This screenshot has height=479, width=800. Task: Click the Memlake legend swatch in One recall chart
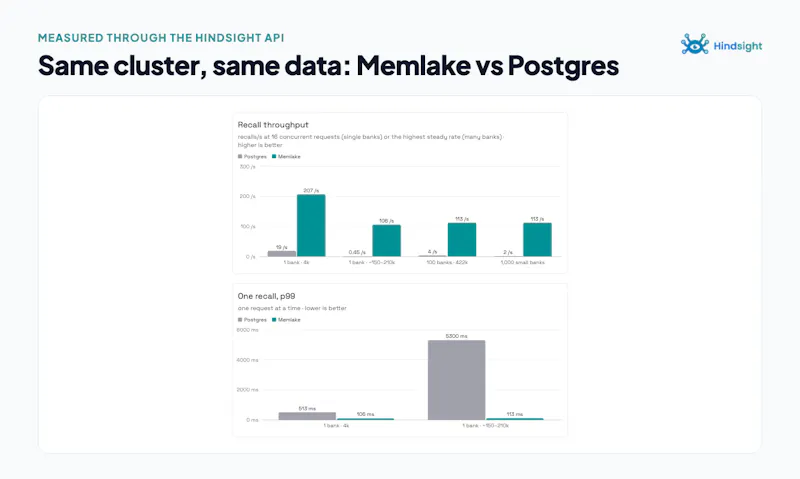274,320
